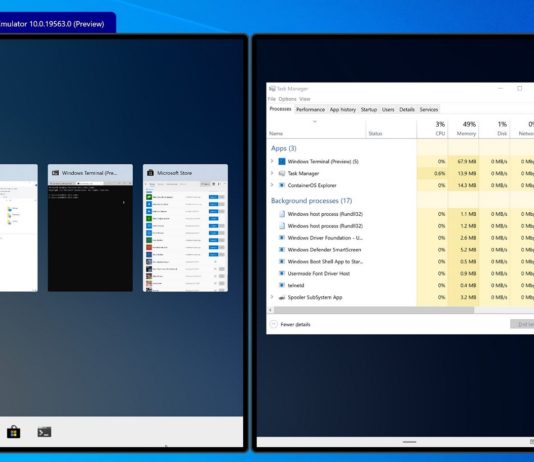Click Windows Terminal icon in thumbnail title

tap(55, 173)
